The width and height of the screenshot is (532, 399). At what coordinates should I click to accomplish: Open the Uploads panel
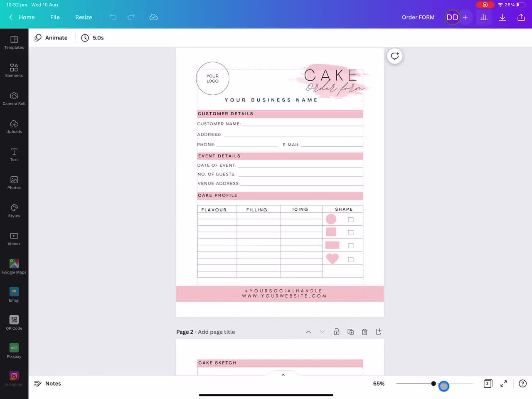(x=14, y=126)
